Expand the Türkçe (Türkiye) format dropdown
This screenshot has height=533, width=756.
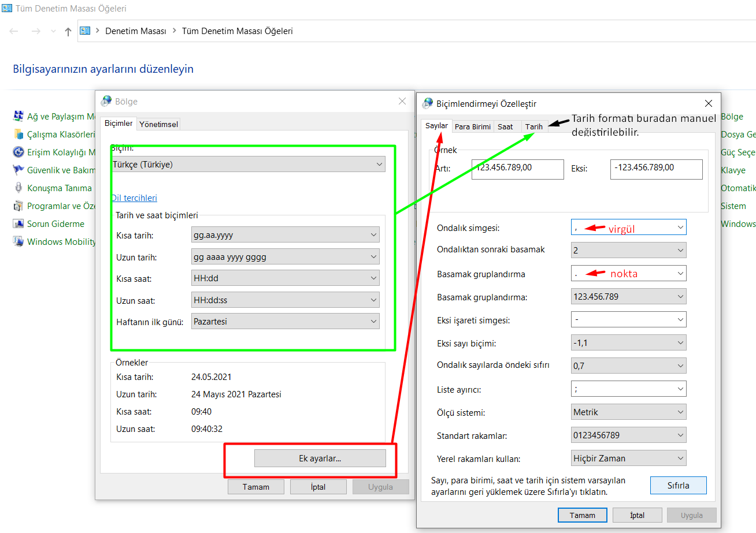tap(248, 165)
